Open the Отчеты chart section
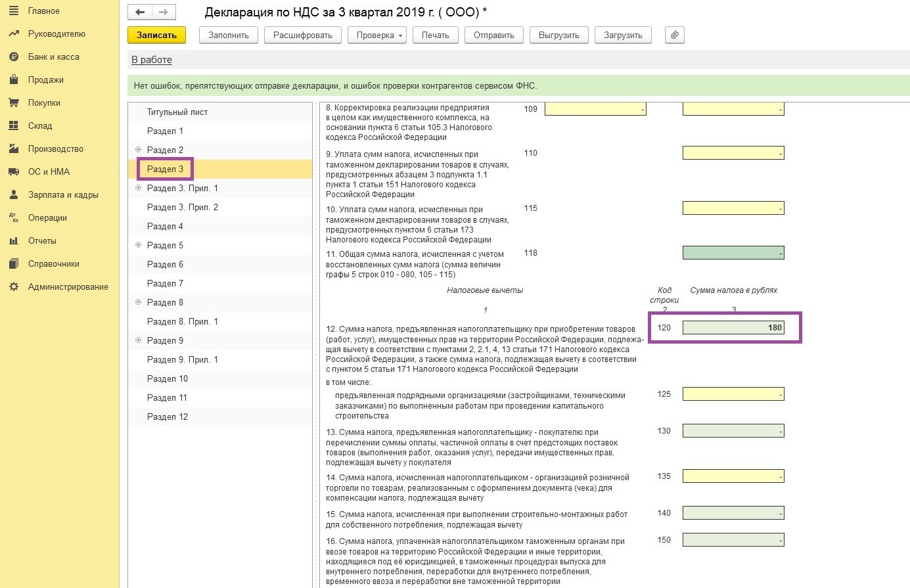Image resolution: width=910 pixels, height=588 pixels. 42,241
